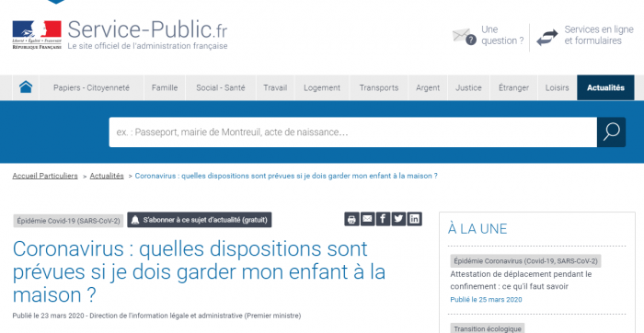Select the Actualités tab
Viewport: 644px width, 333px height.
(605, 87)
